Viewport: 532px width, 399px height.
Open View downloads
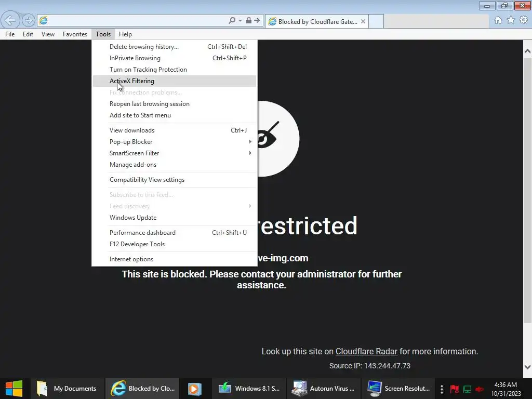tap(175, 130)
